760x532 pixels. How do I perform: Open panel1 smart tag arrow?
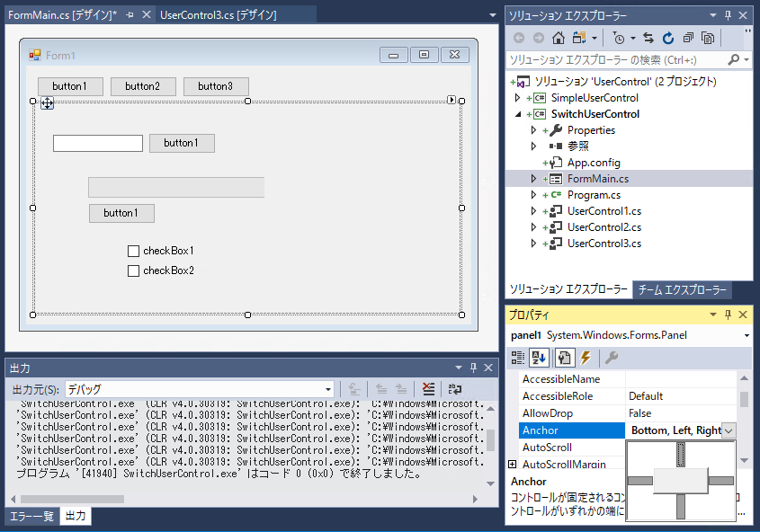pyautogui.click(x=452, y=100)
